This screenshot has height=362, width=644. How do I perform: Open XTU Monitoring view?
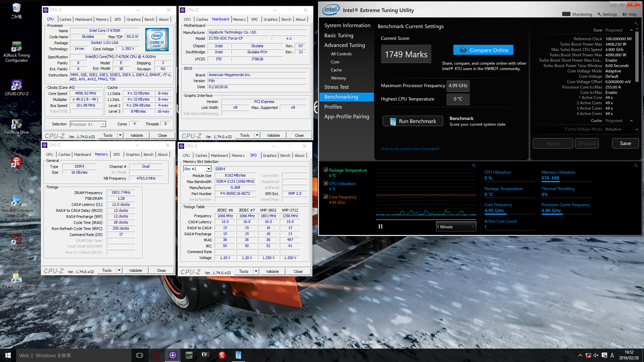(577, 14)
